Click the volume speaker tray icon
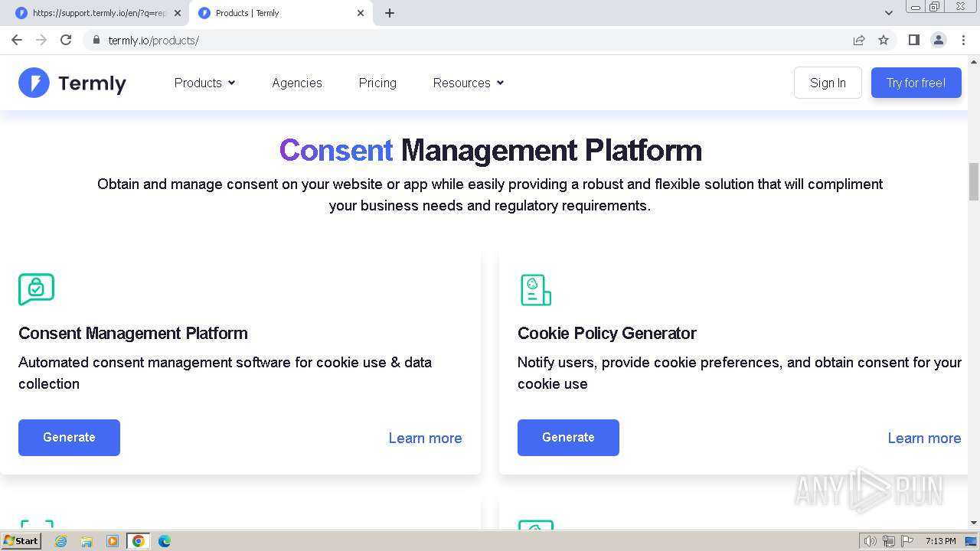Image resolution: width=980 pixels, height=551 pixels. [x=871, y=541]
